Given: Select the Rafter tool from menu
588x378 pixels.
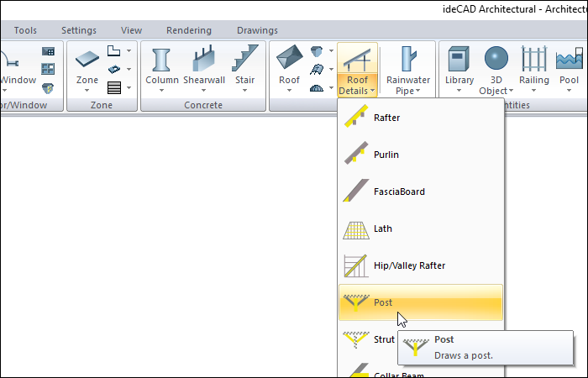Looking at the screenshot, I should (386, 118).
